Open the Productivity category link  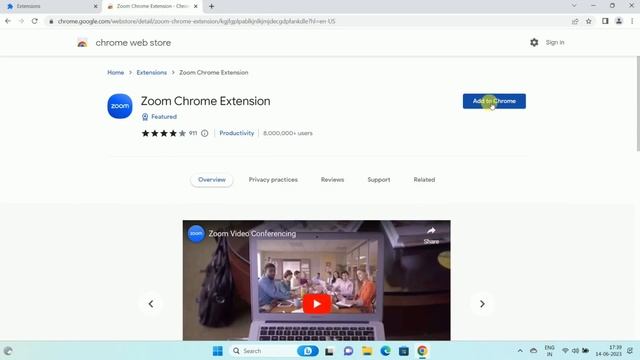pyautogui.click(x=237, y=133)
